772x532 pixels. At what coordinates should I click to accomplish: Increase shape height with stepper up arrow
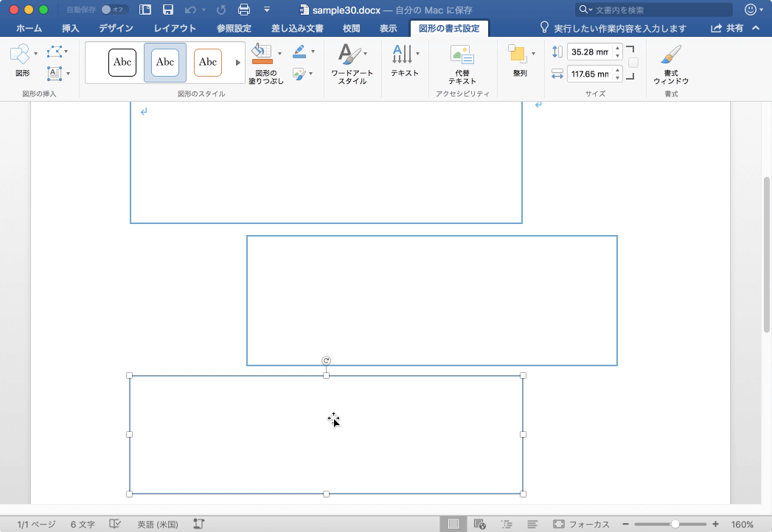tap(617, 48)
